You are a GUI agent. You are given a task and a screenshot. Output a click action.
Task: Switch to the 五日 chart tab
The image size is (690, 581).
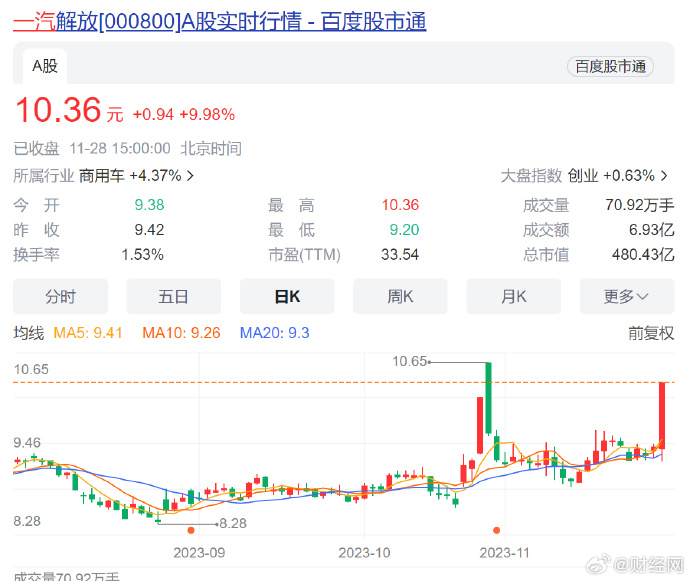coord(173,297)
